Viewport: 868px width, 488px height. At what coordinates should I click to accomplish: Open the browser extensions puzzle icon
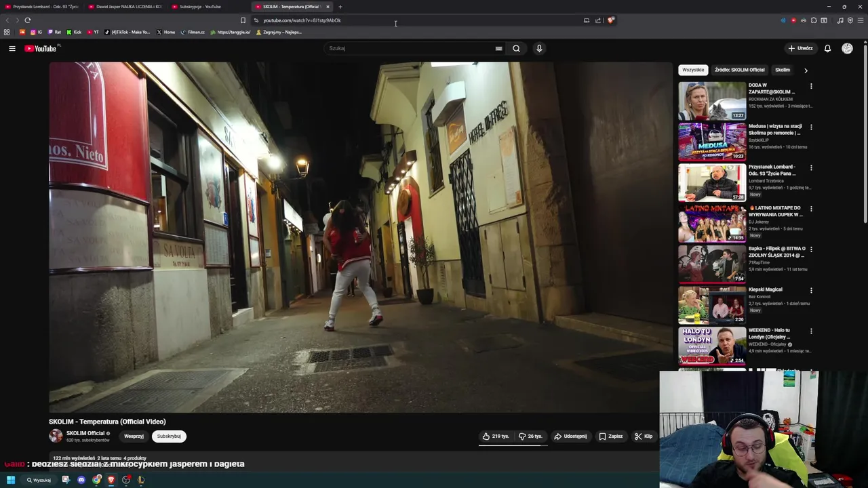(x=814, y=20)
